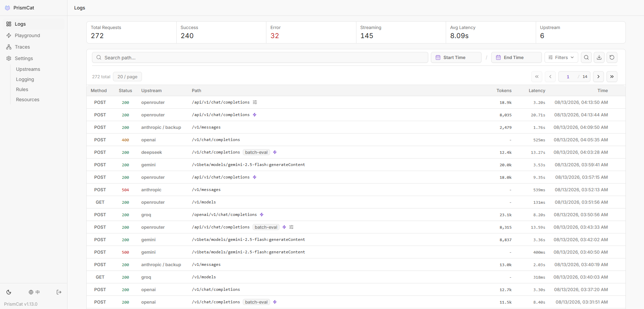Export logs with the download icon

599,57
